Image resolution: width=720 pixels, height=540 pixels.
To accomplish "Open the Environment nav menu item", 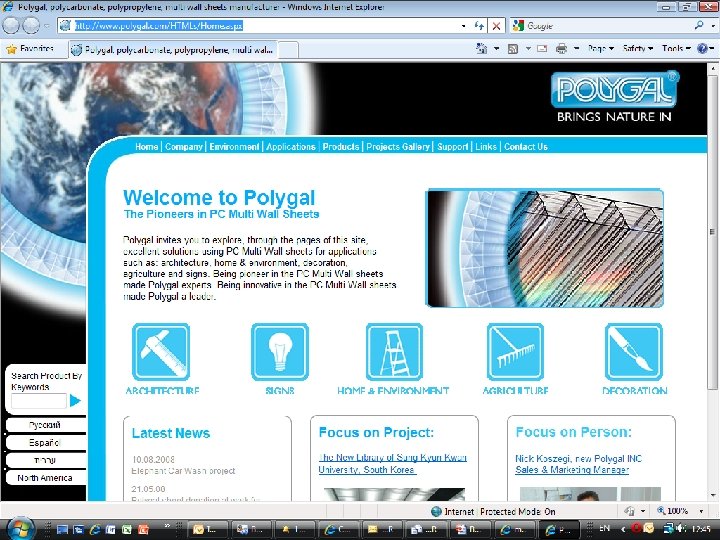I will (x=234, y=146).
